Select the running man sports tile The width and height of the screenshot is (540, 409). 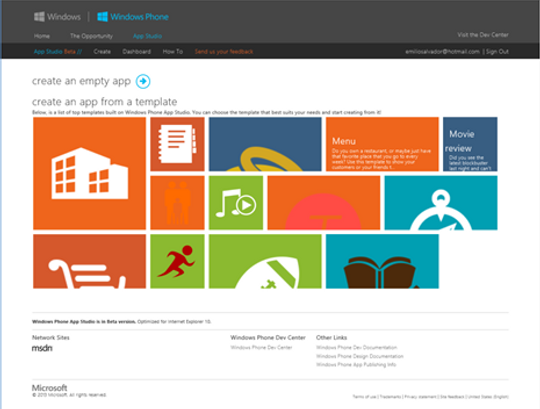[177, 261]
